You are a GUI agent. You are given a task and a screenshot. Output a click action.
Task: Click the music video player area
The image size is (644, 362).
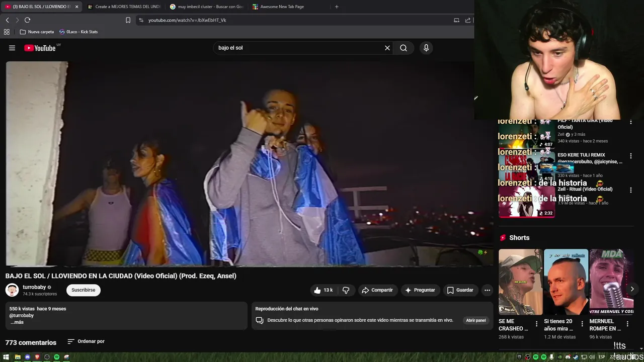click(250, 163)
